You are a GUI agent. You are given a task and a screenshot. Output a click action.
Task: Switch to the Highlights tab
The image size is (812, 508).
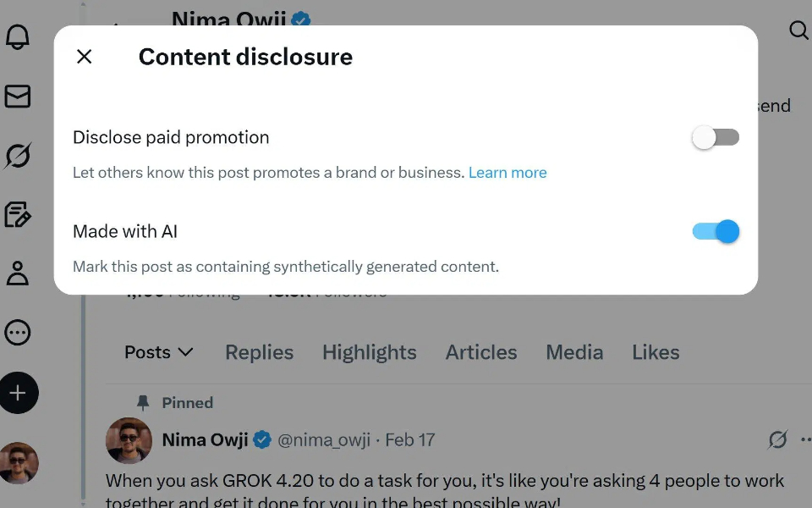pyautogui.click(x=369, y=352)
